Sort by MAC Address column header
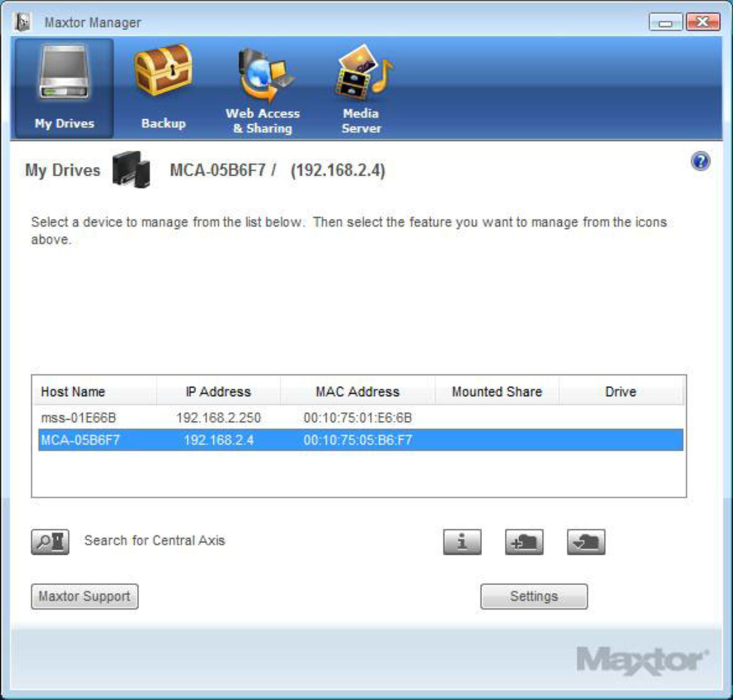The image size is (733, 700). point(357,391)
